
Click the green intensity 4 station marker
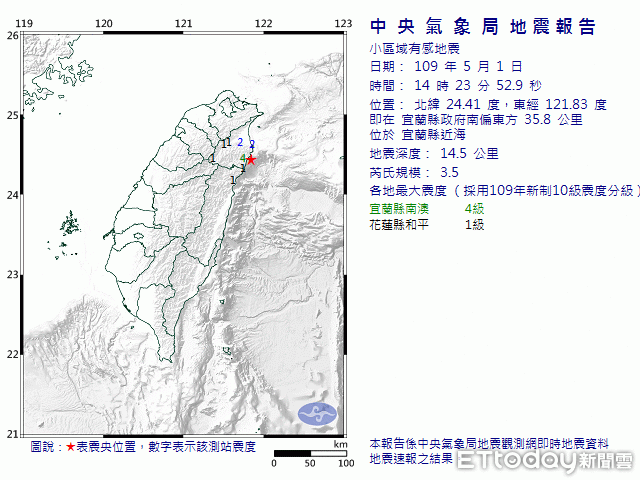click(x=243, y=158)
